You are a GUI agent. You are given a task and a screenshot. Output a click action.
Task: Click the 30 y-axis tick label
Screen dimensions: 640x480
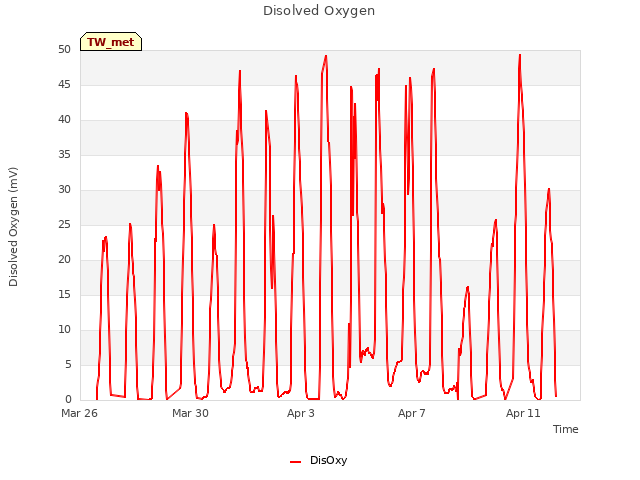(x=64, y=189)
